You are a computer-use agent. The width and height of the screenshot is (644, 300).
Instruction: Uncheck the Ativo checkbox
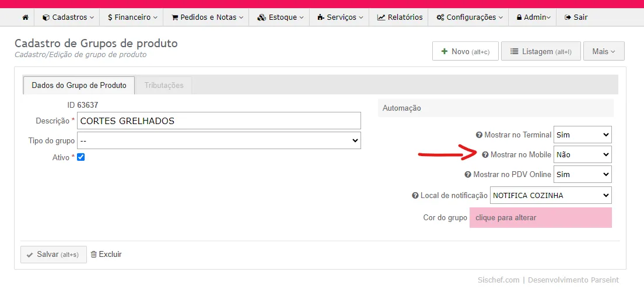tap(81, 157)
